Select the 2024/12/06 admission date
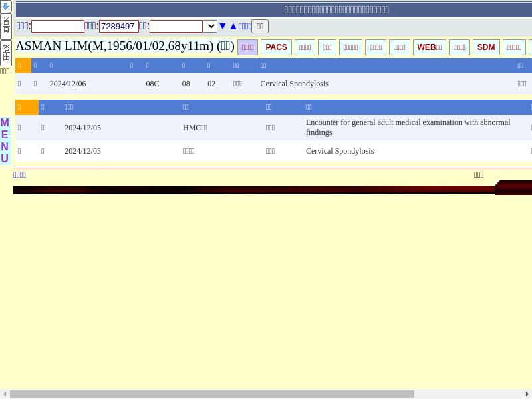This screenshot has height=399, width=532. click(68, 84)
